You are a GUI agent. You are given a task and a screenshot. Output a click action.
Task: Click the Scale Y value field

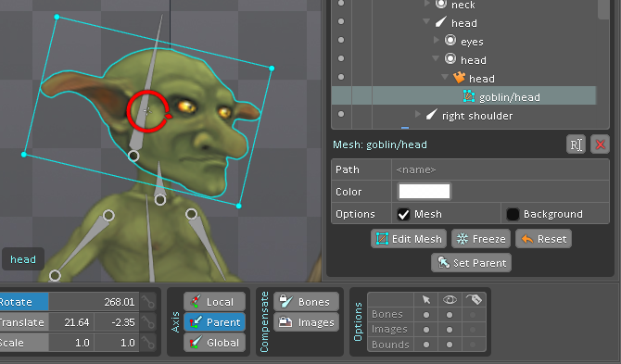pos(117,343)
